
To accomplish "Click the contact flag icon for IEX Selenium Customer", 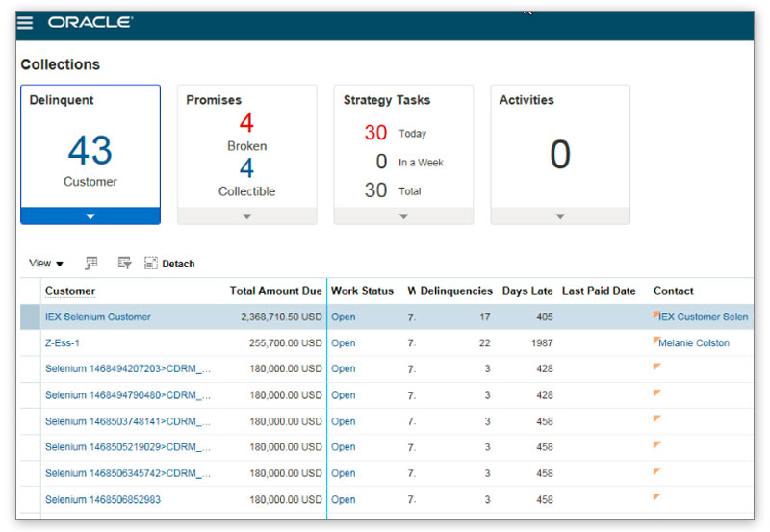I will [656, 315].
